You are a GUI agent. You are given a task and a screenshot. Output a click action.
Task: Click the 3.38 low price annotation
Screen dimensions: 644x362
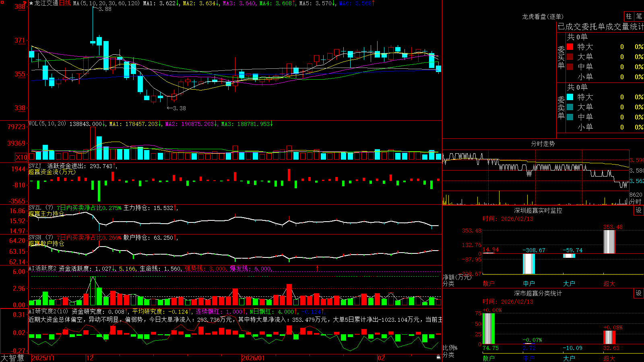click(180, 108)
